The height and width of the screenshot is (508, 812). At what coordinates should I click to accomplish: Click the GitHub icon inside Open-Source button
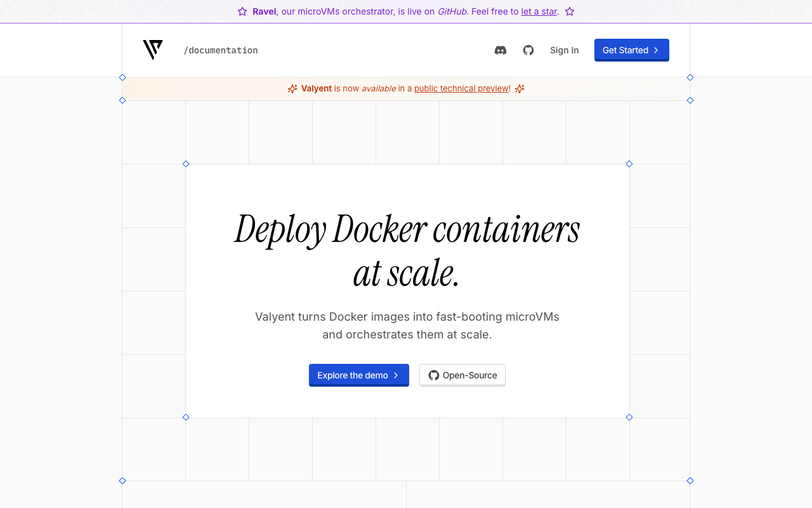point(434,375)
